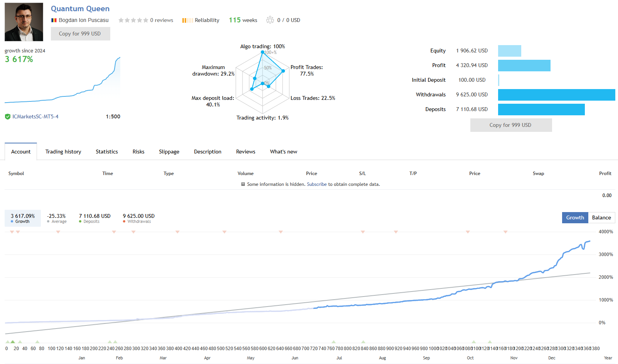Click the Loss Trades: 22.5% label
The image size is (618, 364).
[313, 98]
